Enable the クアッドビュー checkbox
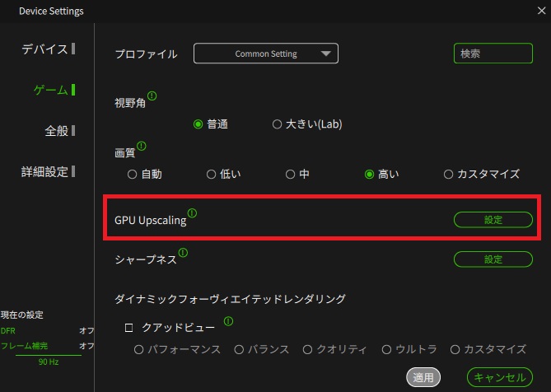The height and width of the screenshot is (392, 551). pyautogui.click(x=128, y=327)
